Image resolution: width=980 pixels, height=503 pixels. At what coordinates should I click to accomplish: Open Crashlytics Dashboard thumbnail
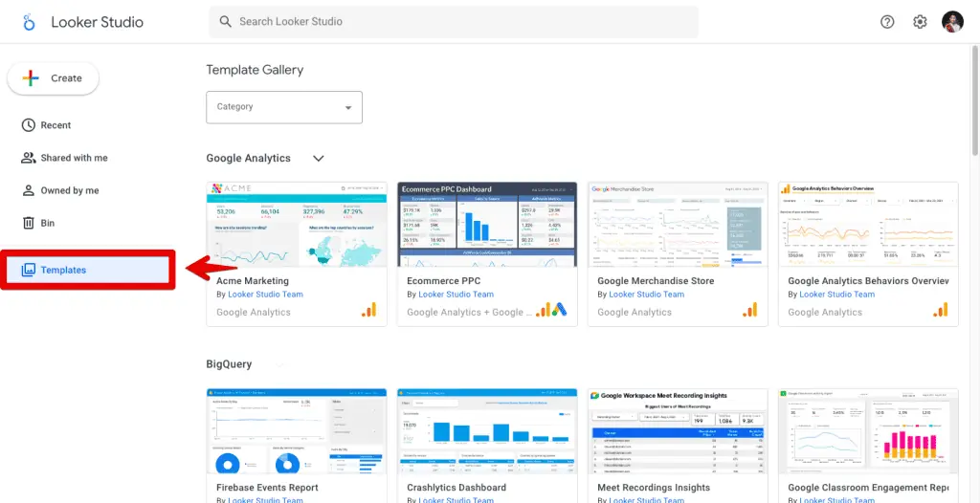487,431
